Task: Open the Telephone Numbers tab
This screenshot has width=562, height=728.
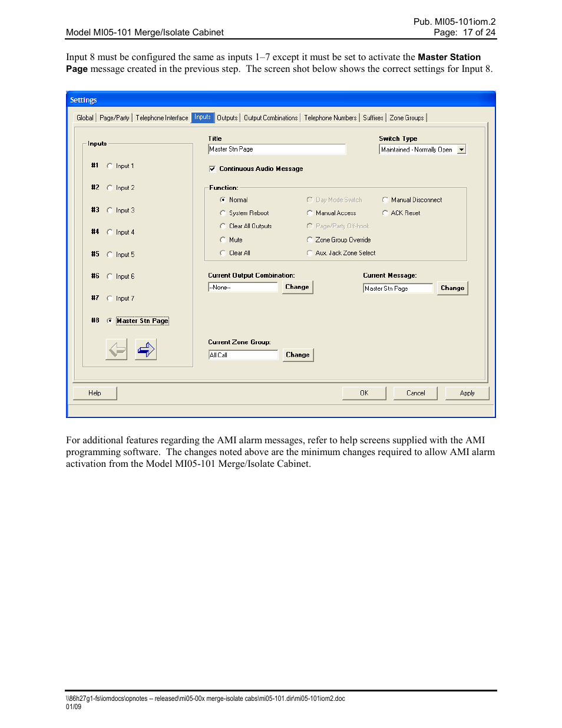Action: [x=330, y=118]
